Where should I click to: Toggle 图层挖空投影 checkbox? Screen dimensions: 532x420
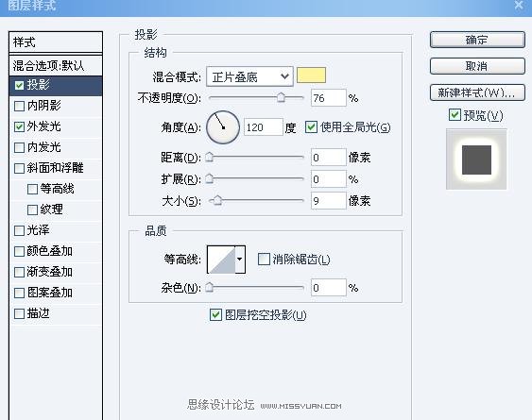215,315
